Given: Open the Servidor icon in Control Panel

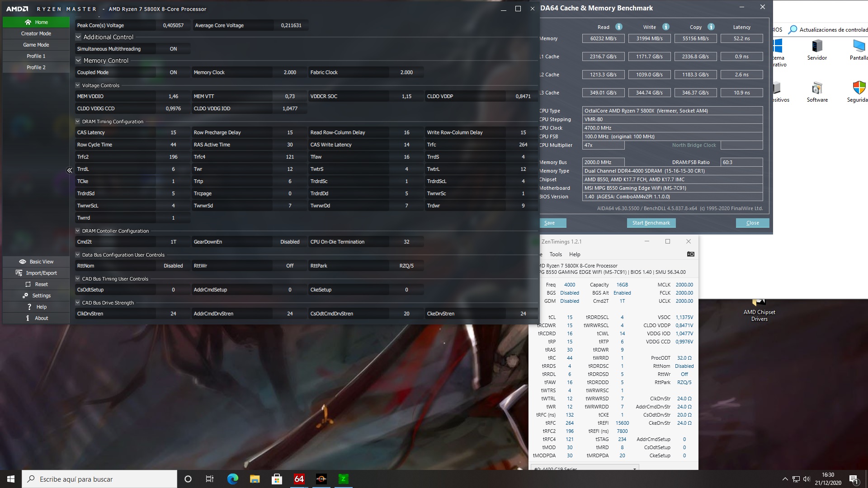Looking at the screenshot, I should pos(817,50).
